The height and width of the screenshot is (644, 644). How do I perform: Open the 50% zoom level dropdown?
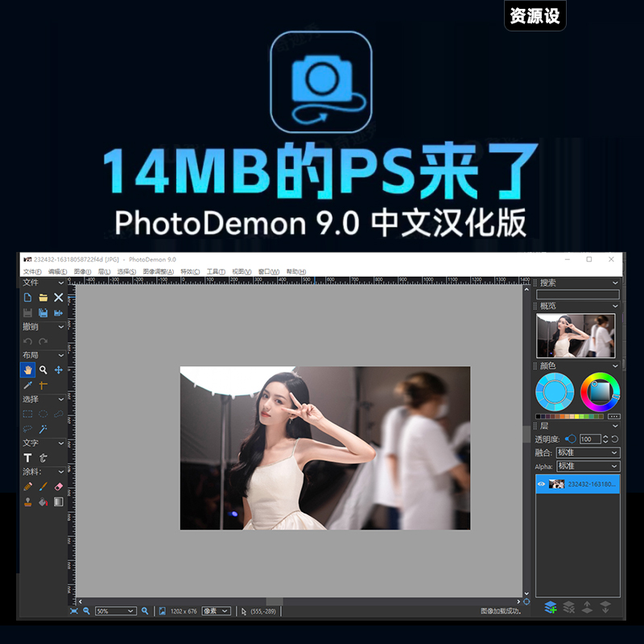(115, 611)
